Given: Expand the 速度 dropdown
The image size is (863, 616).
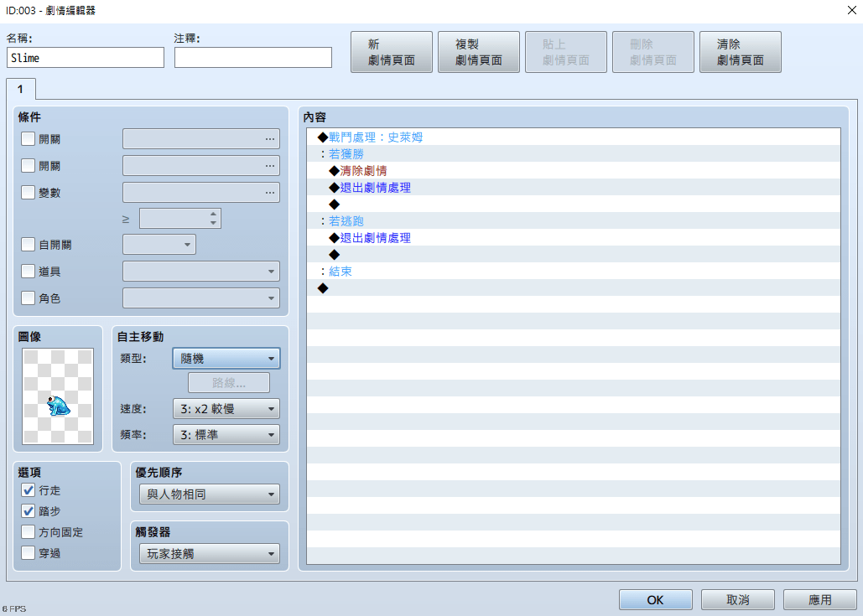Looking at the screenshot, I should [226, 409].
